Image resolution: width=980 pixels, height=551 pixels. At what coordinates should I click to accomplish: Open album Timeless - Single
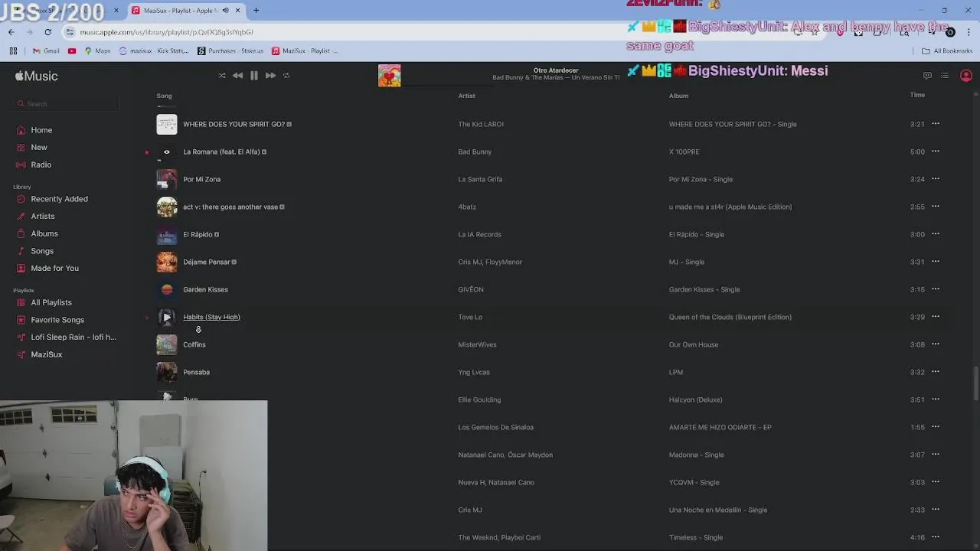[x=696, y=537]
